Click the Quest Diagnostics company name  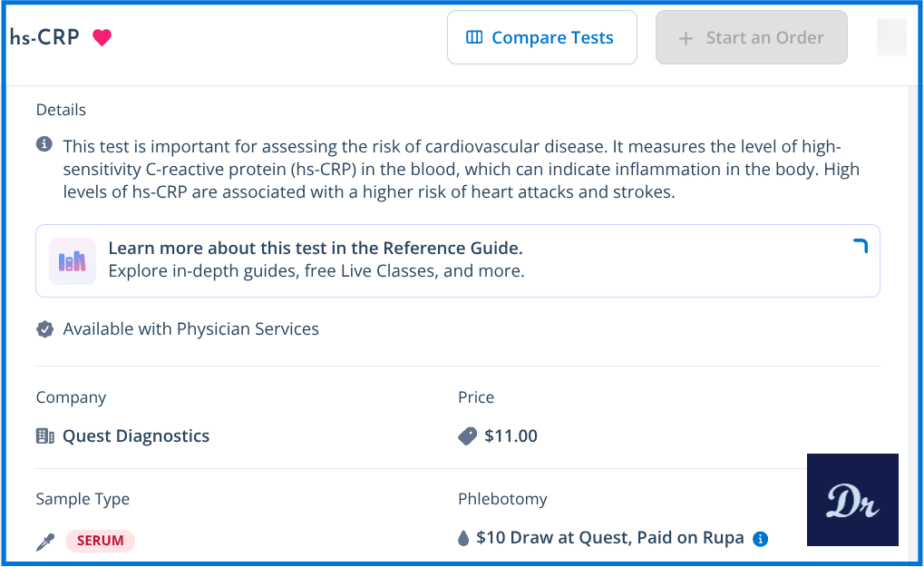136,436
